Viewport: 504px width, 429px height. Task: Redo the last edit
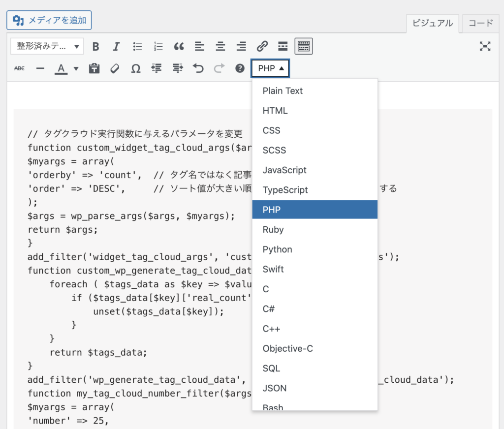pyautogui.click(x=219, y=68)
